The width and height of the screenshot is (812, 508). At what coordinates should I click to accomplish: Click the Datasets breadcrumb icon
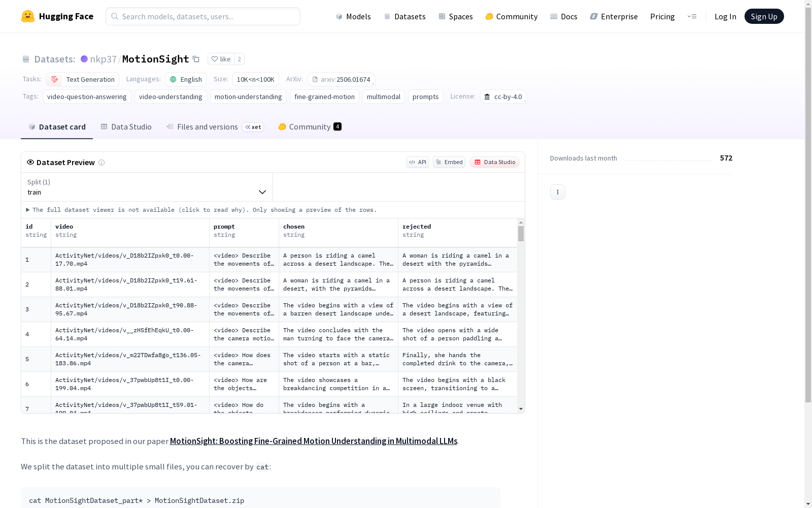point(26,59)
